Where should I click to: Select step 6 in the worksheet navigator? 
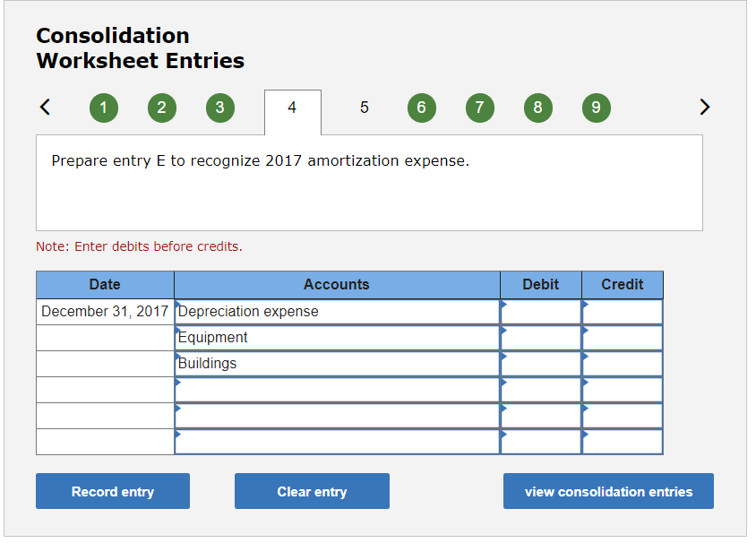421,108
